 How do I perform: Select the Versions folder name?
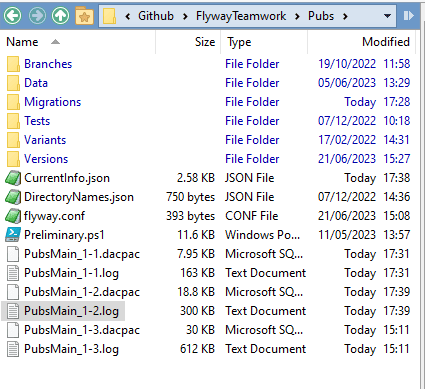pyautogui.click(x=46, y=159)
